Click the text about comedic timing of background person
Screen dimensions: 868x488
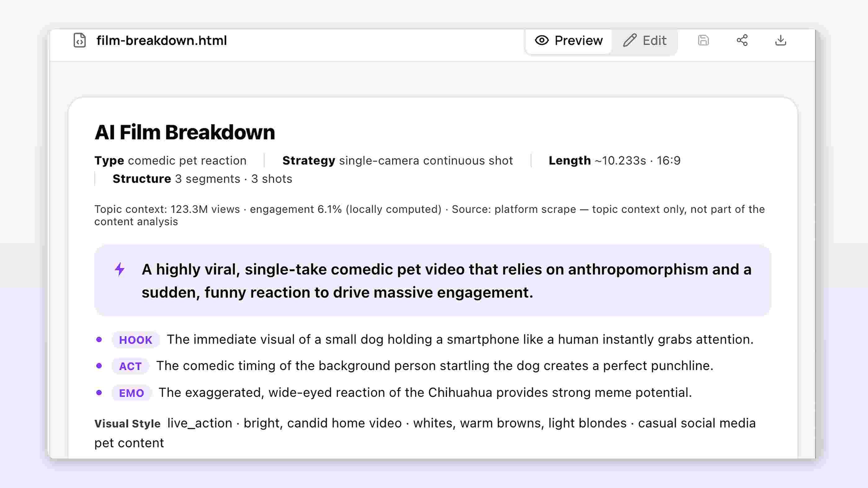tap(435, 366)
